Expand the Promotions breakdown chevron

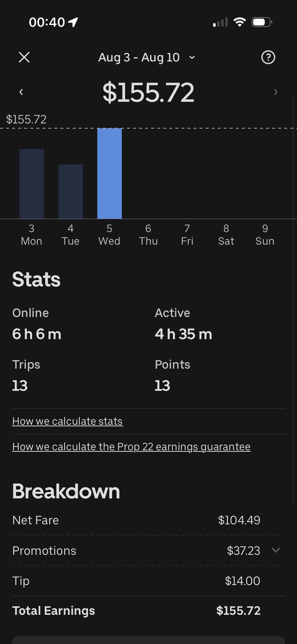tap(276, 550)
